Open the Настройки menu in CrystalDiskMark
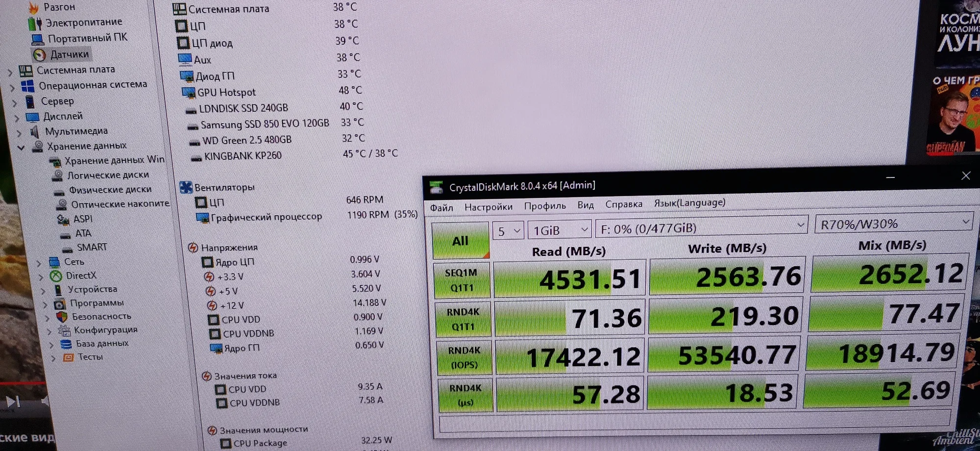Image resolution: width=980 pixels, height=451 pixels. [488, 207]
